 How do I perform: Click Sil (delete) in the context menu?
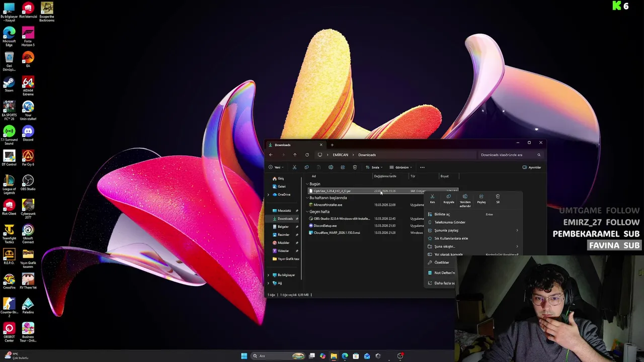coord(498,199)
